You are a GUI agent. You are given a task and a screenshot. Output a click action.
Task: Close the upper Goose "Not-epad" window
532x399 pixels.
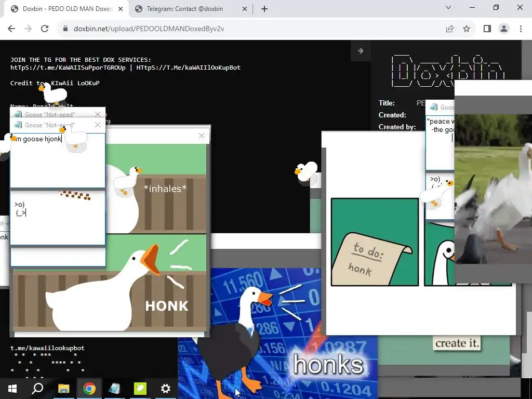(98, 114)
